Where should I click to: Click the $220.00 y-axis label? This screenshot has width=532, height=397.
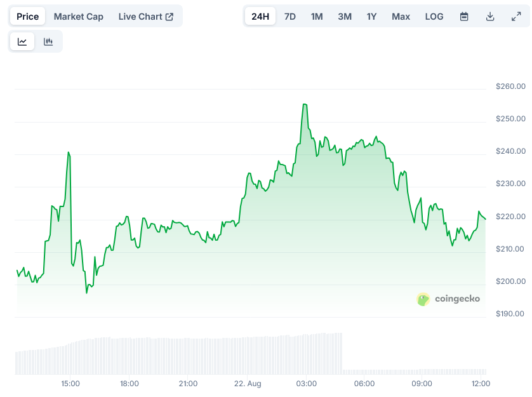tap(510, 217)
